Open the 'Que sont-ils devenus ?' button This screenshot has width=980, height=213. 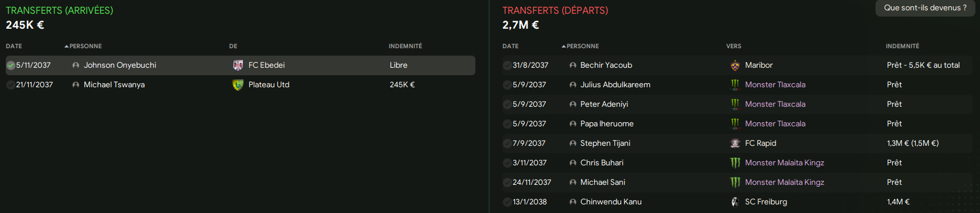[x=925, y=8]
